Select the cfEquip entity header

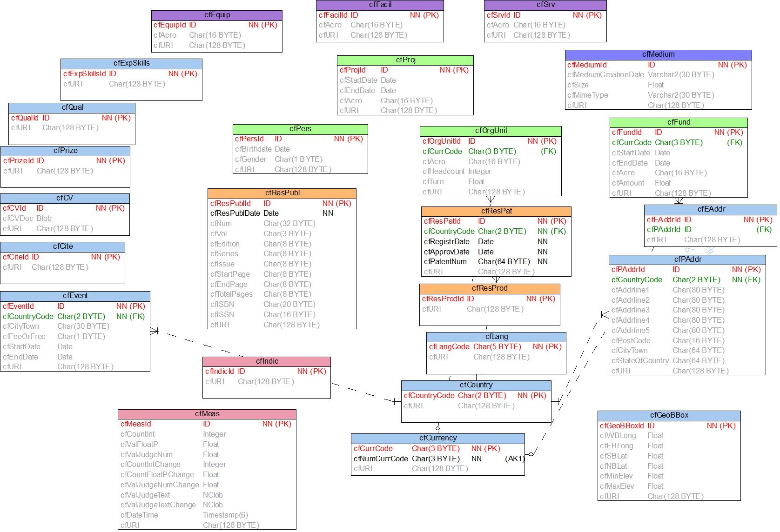tap(217, 14)
